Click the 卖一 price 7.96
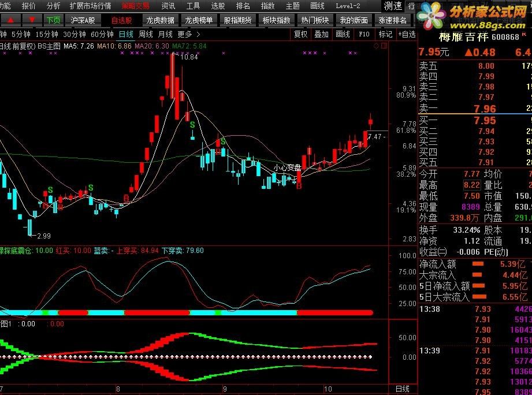Screen dimensions: 532x395 point(485,109)
